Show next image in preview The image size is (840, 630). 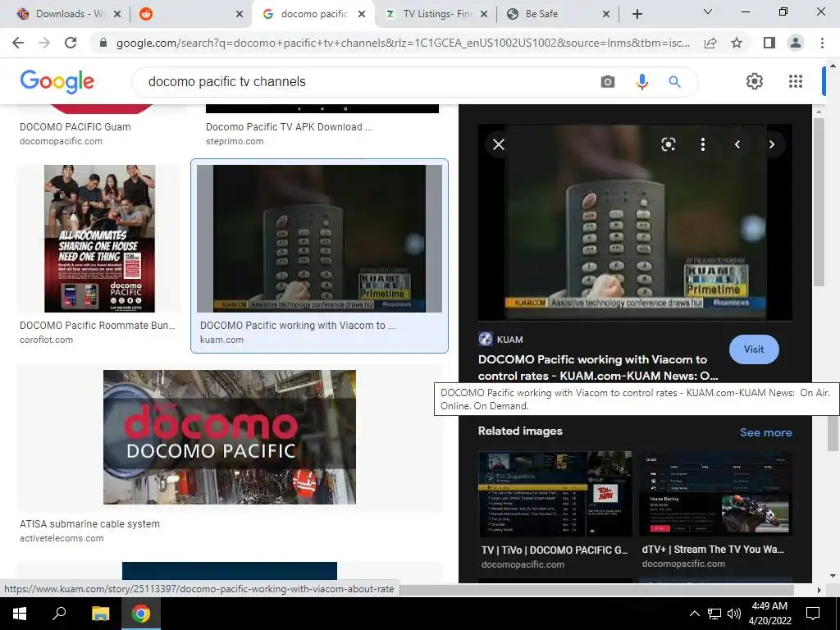point(771,144)
